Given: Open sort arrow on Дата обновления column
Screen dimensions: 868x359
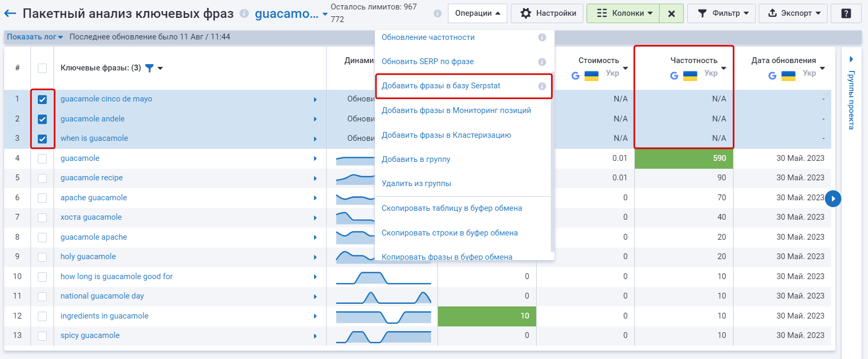Looking at the screenshot, I should 822,68.
